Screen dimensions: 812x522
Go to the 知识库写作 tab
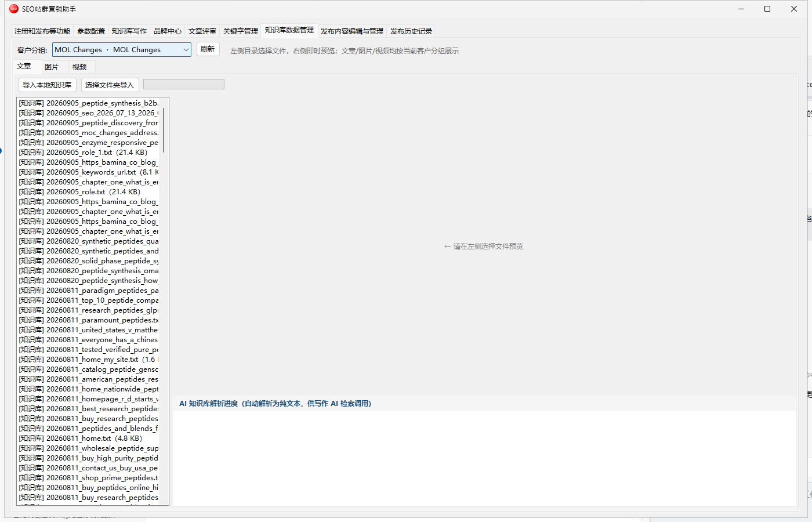[129, 31]
